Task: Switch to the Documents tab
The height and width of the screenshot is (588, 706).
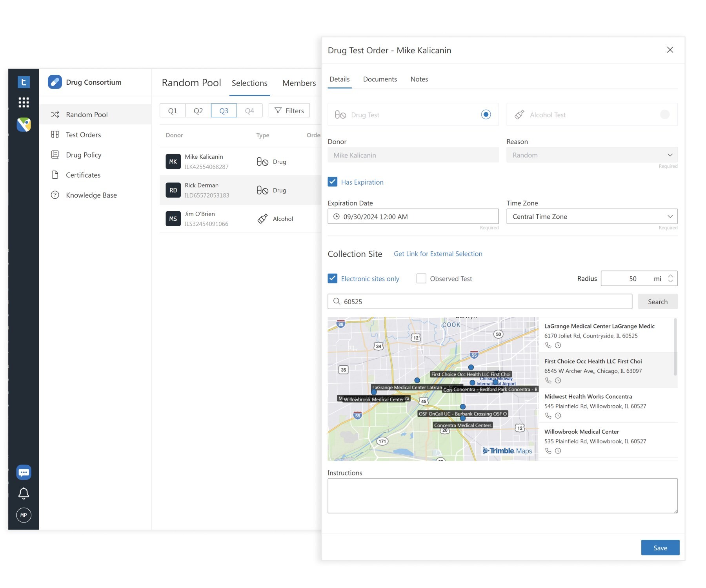Action: point(380,79)
